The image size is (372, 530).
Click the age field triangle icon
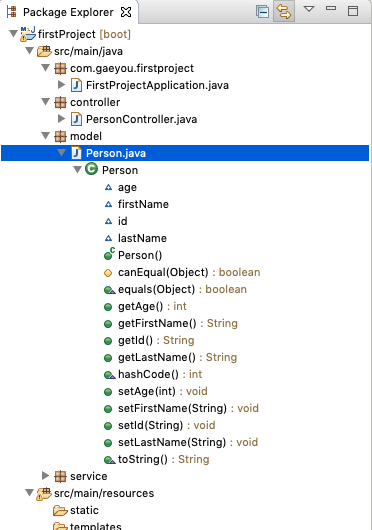coord(108,187)
